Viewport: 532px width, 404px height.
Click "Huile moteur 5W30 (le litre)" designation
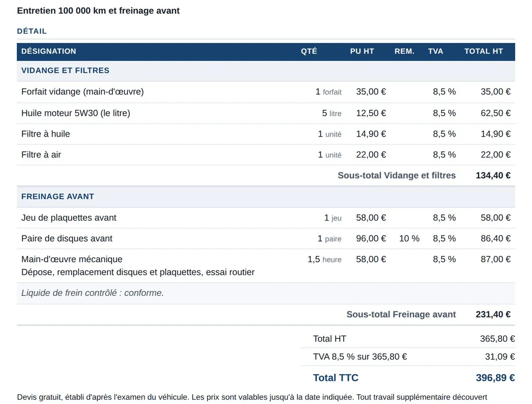[x=76, y=113]
